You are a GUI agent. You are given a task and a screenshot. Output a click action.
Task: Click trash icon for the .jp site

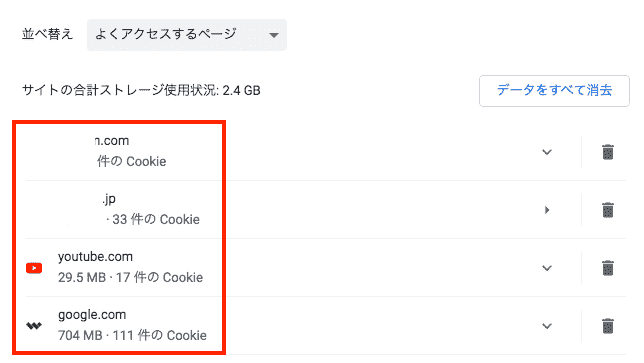pos(607,210)
